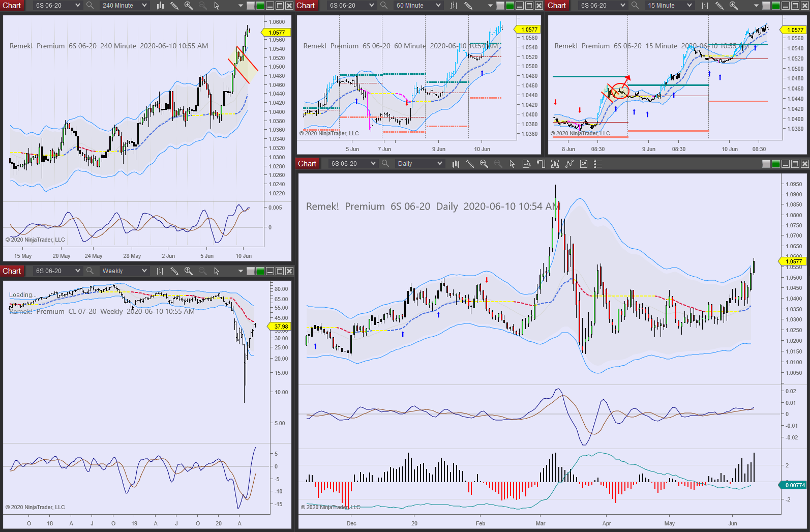Open drawing tools in 240 Minute chart
The width and height of the screenshot is (810, 532).
(x=174, y=6)
